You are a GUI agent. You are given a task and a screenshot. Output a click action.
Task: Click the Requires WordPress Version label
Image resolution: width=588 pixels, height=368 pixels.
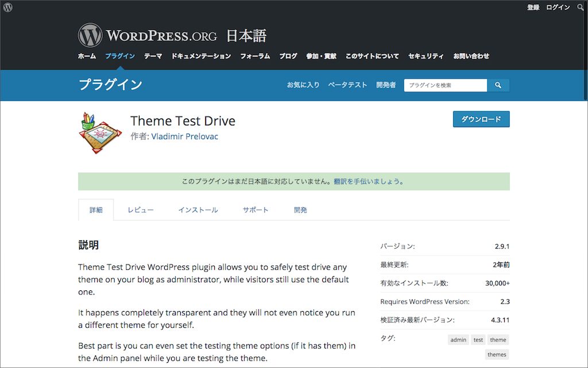tap(425, 301)
